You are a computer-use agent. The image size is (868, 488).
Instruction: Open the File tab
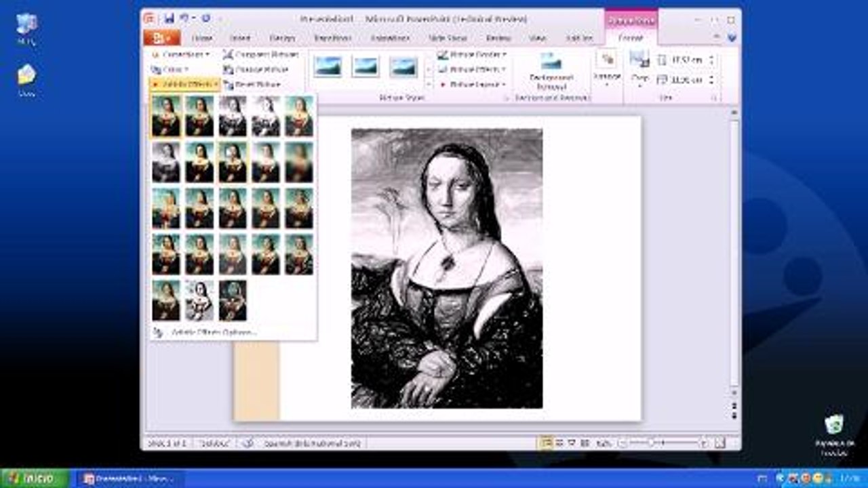[x=161, y=38]
